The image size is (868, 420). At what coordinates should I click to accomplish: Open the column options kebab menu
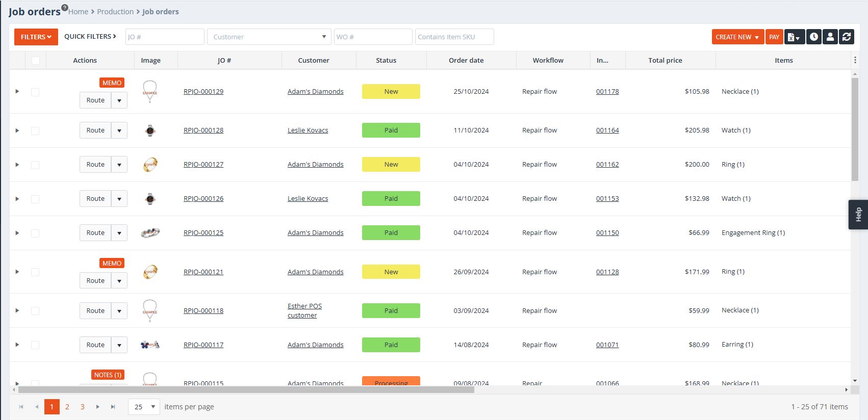coord(855,60)
